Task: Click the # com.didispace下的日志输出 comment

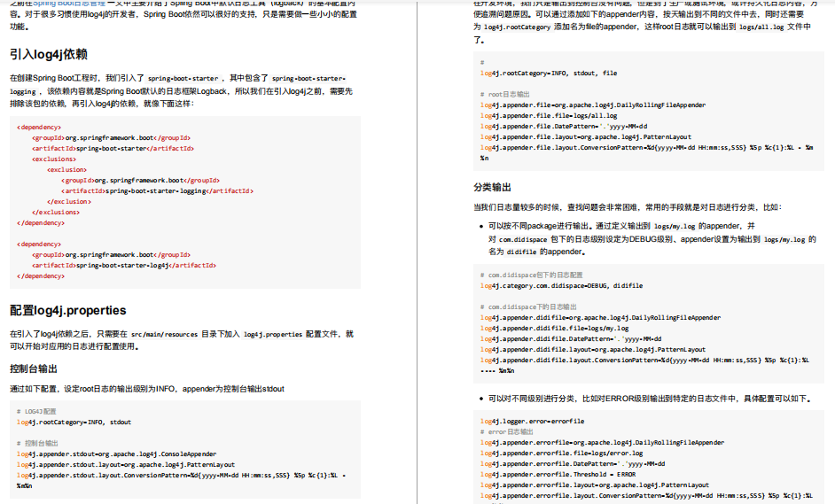Action: (528, 307)
